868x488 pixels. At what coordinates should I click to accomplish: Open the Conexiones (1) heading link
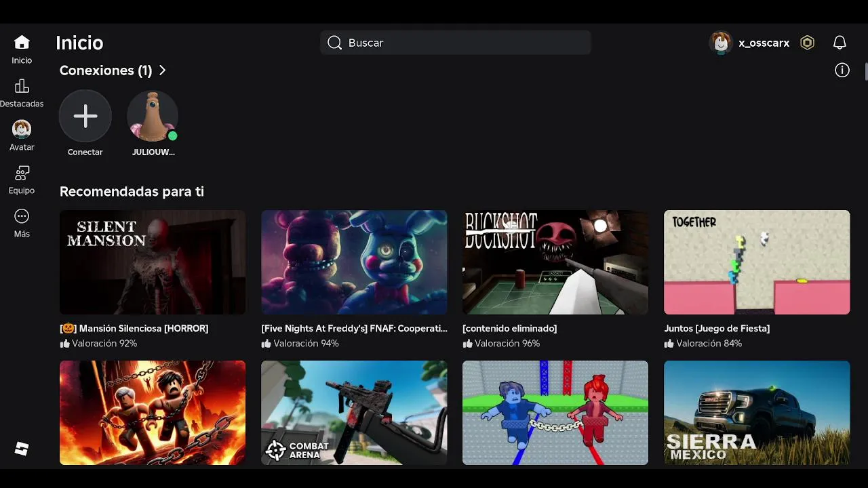coord(106,70)
